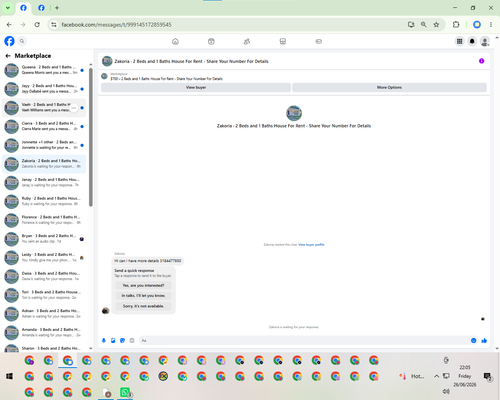The width and height of the screenshot is (500, 400).
Task: Go to the Home feed icon
Action: (175, 41)
